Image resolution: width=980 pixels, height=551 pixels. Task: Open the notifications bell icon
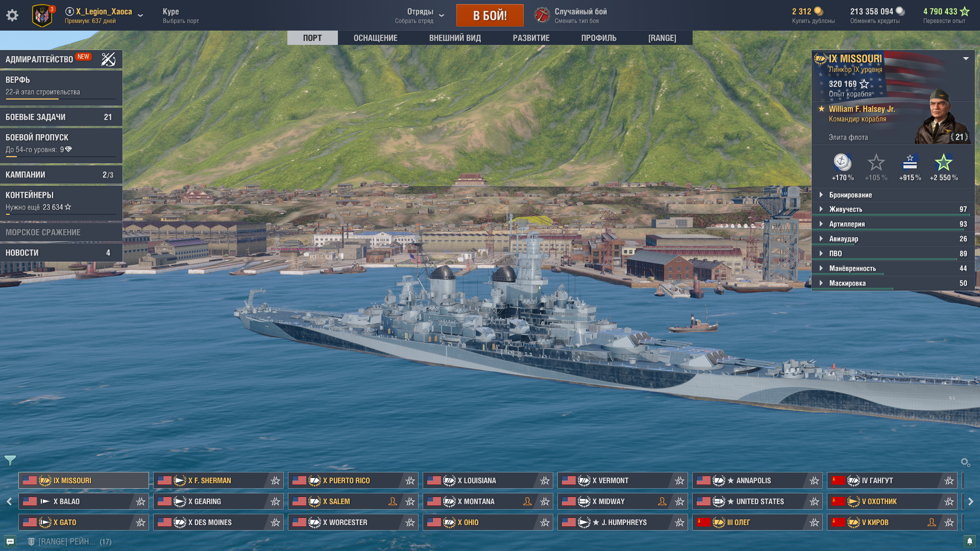[969, 541]
